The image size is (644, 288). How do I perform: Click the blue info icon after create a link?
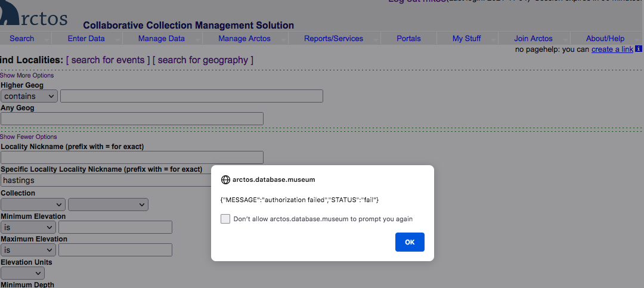click(638, 49)
